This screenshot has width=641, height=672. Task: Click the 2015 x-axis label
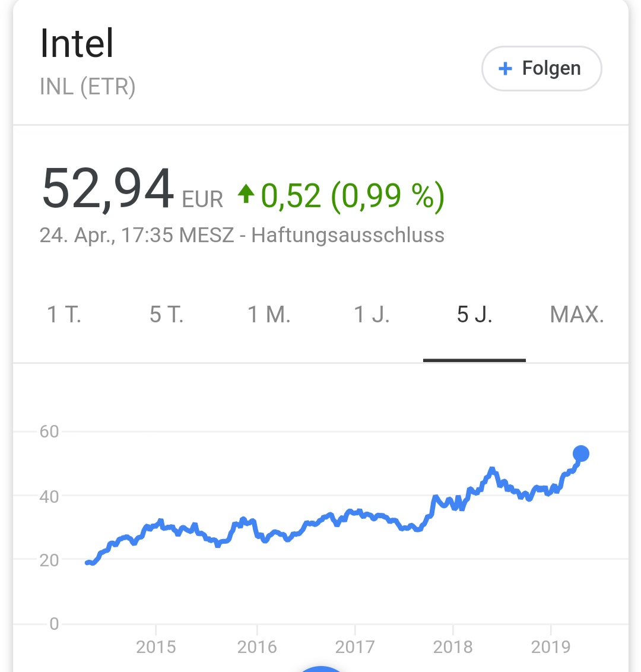(x=156, y=646)
